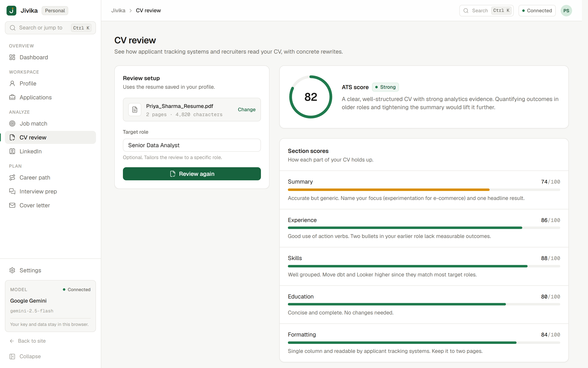This screenshot has width=588, height=368.
Task: Click Change next to the resume file
Action: coord(247,110)
